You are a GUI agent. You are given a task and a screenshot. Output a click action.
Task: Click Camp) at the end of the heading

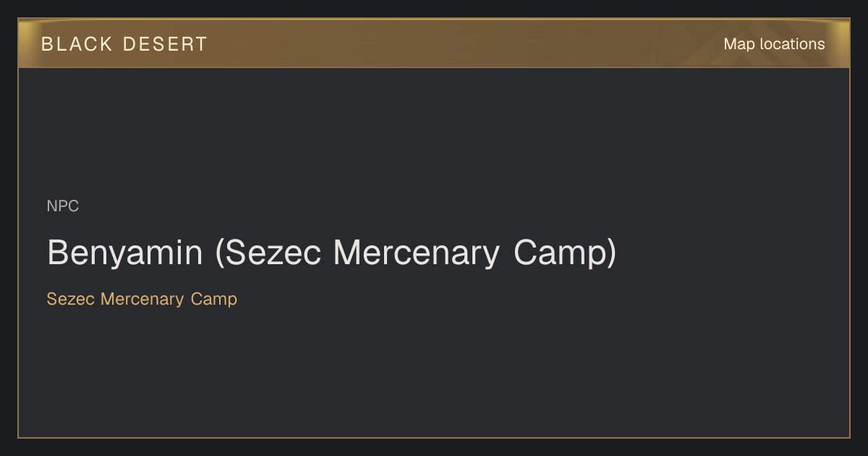tap(565, 253)
